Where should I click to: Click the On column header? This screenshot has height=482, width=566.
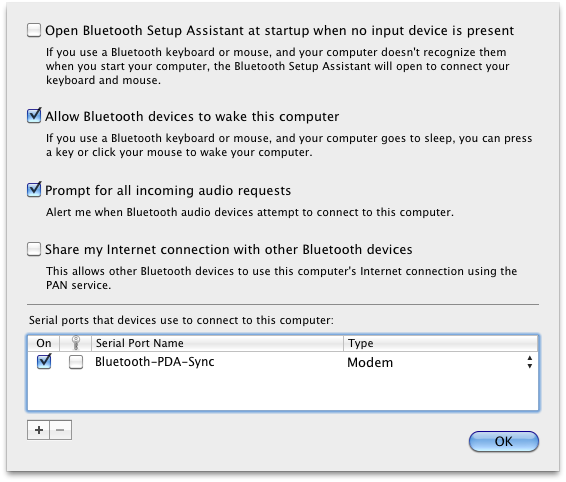(44, 343)
